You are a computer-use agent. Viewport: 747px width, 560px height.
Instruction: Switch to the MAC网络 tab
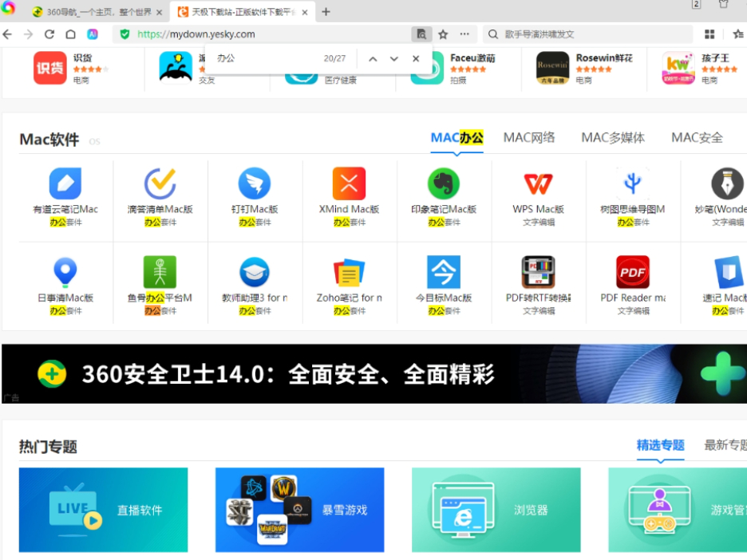pos(529,138)
